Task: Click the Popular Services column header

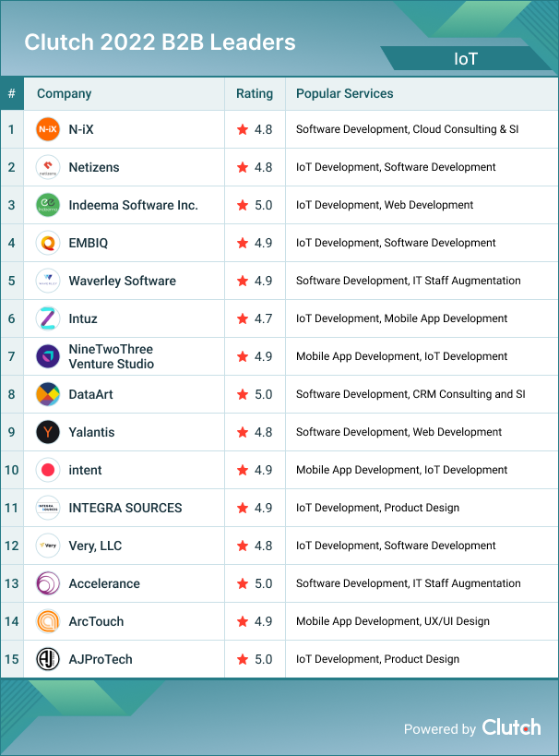Action: pyautogui.click(x=345, y=93)
